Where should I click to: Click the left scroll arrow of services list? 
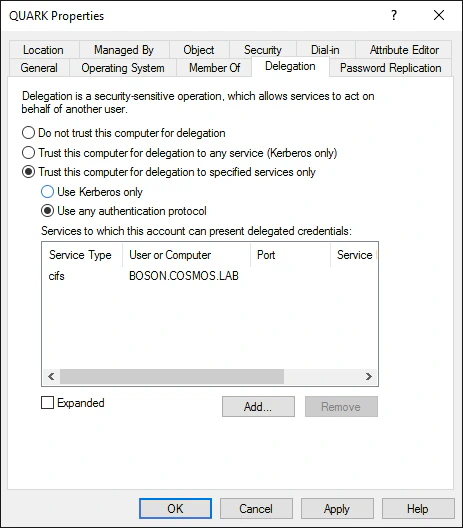point(51,376)
